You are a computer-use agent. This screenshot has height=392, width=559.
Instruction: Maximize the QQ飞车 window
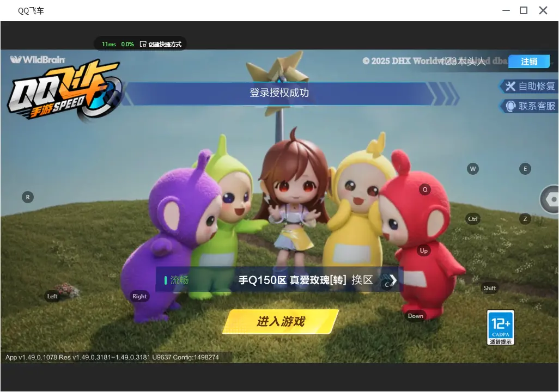tap(524, 10)
